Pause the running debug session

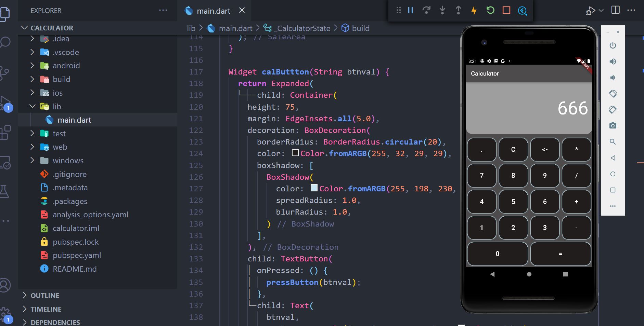[x=411, y=10]
